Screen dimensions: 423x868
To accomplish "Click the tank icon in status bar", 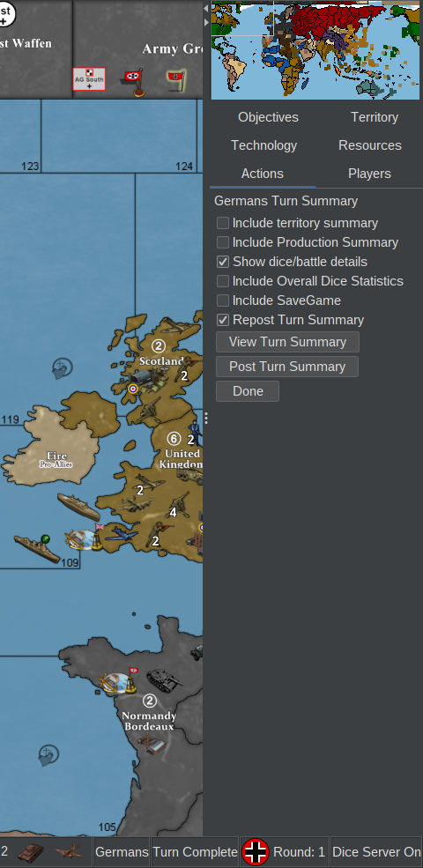I will point(30,851).
